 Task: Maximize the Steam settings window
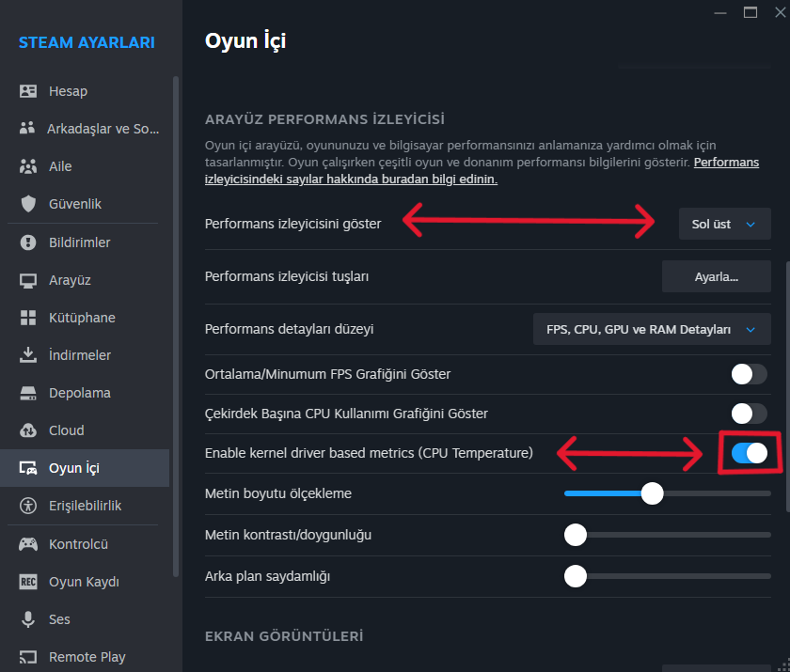(750, 12)
